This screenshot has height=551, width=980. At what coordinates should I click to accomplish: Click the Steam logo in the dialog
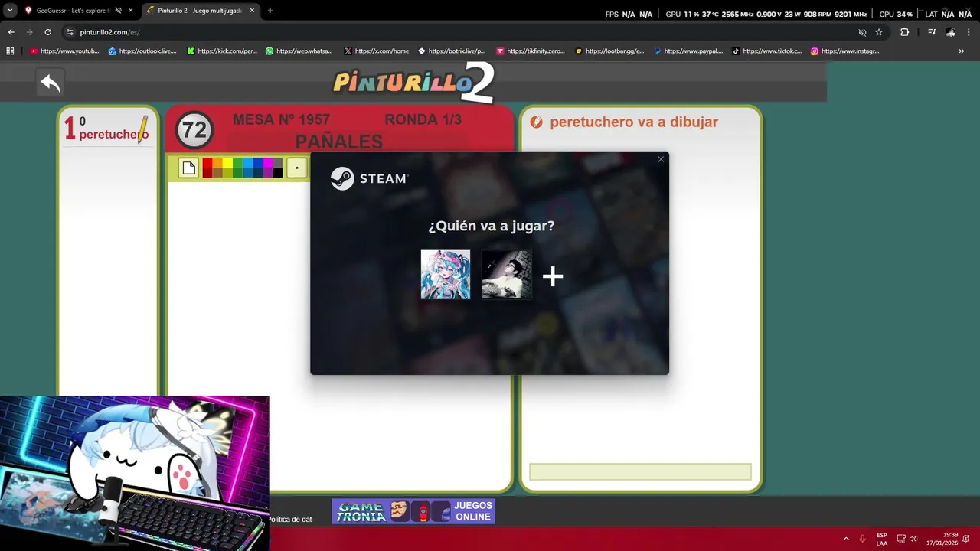370,178
